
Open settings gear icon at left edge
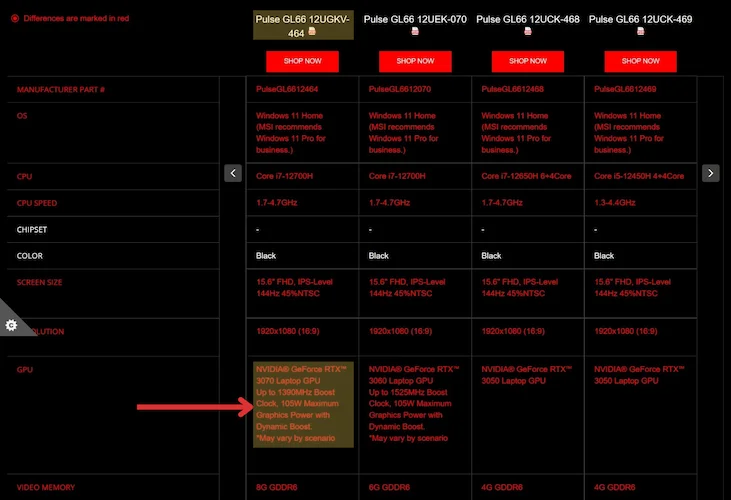click(x=11, y=325)
